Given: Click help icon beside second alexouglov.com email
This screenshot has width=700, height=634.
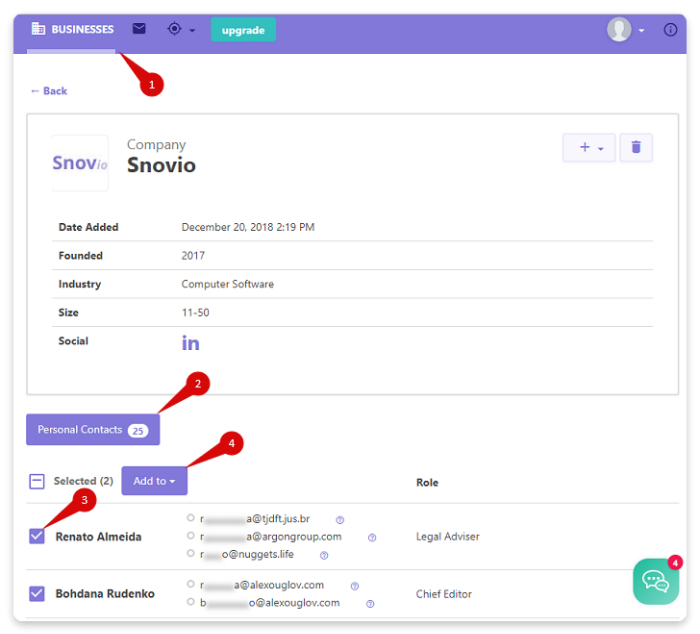Looking at the screenshot, I should 370,604.
